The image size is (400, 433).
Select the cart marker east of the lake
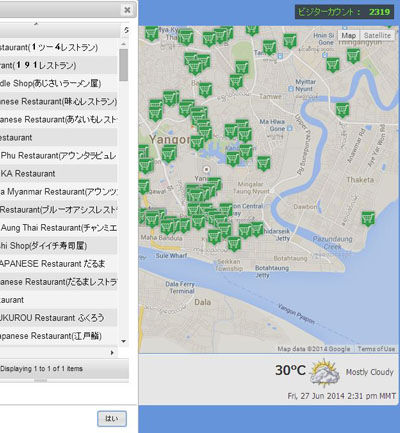(264, 164)
